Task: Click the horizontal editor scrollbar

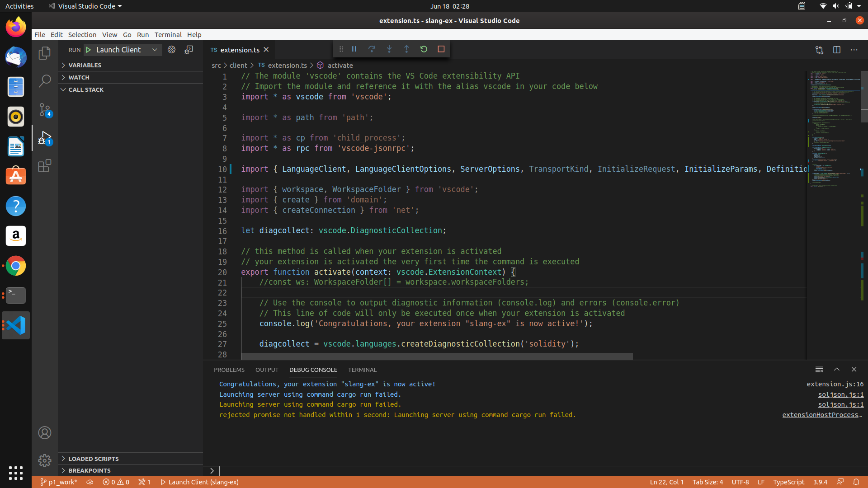Action: click(x=437, y=357)
